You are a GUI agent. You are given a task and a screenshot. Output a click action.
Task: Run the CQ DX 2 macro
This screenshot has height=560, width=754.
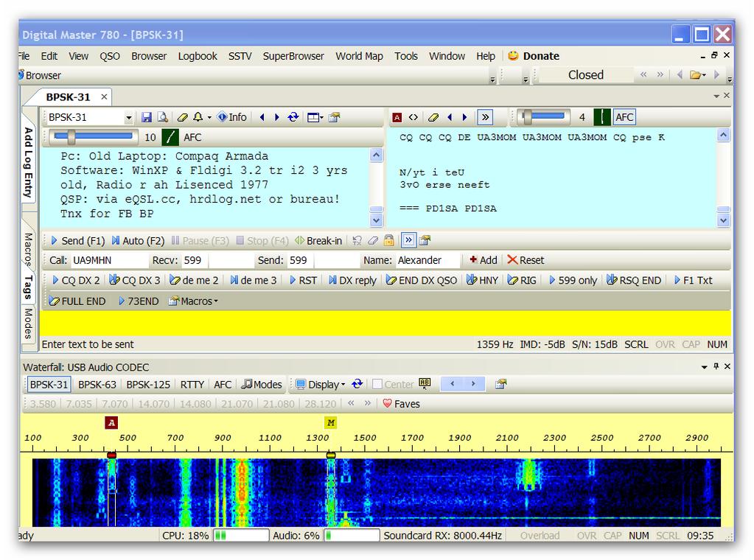click(75, 280)
